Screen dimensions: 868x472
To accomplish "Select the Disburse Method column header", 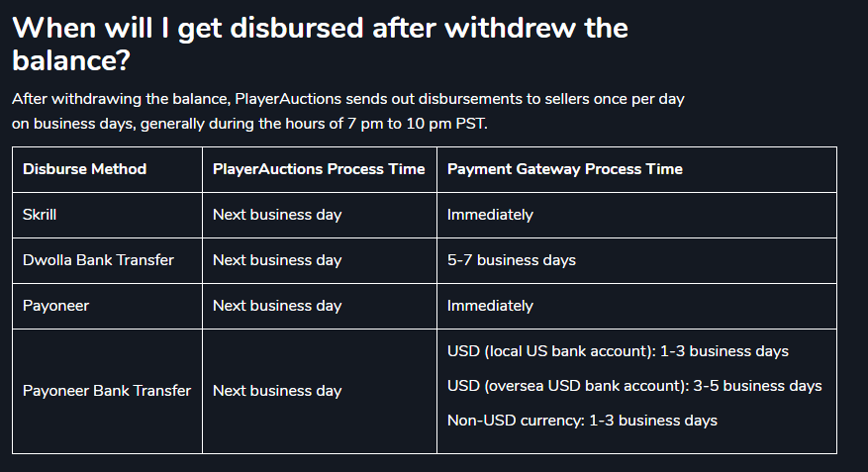I will tap(85, 169).
